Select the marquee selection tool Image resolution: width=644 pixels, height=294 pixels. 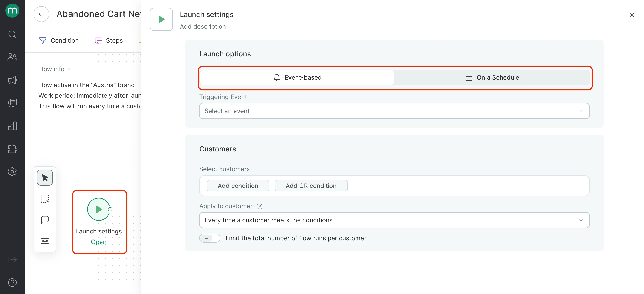click(45, 199)
